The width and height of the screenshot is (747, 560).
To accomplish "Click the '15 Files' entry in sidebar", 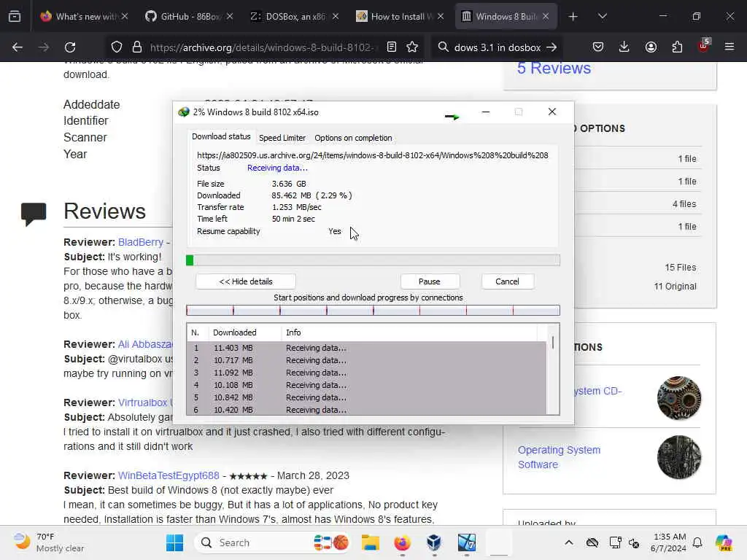I will (681, 268).
